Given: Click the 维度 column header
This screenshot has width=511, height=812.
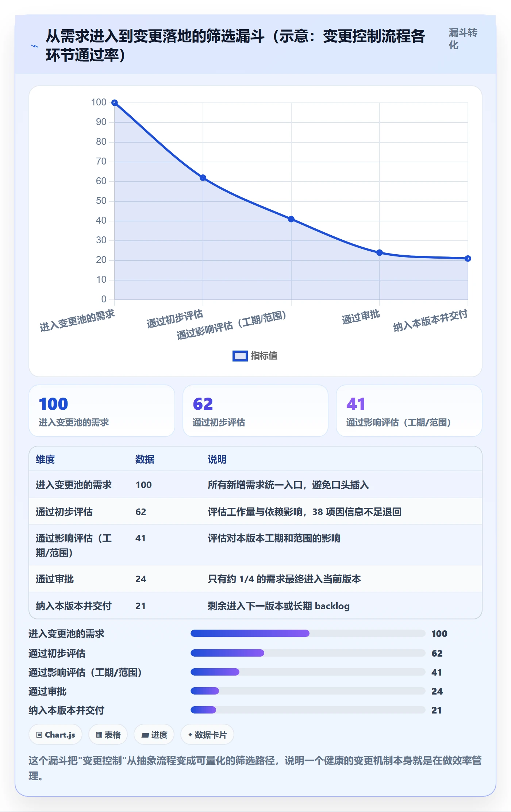Looking at the screenshot, I should tap(45, 459).
